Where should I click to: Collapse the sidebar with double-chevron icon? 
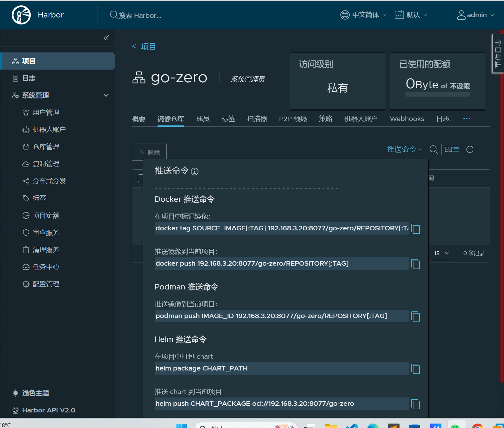tap(106, 38)
